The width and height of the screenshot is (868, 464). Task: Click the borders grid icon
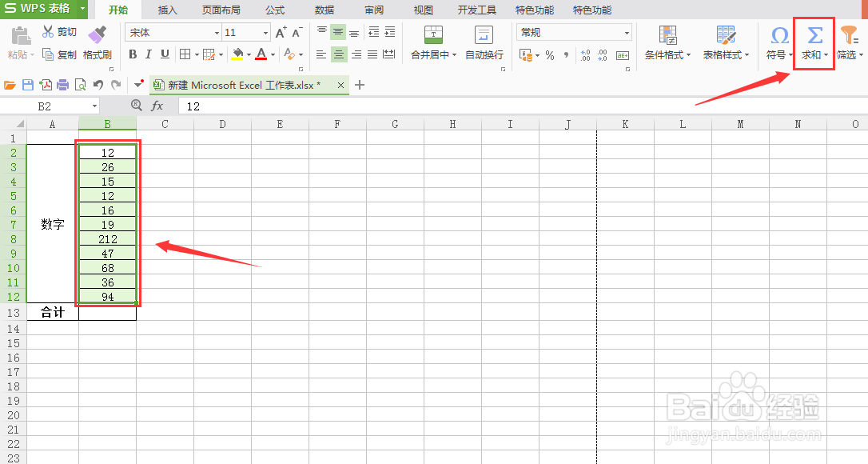(185, 54)
